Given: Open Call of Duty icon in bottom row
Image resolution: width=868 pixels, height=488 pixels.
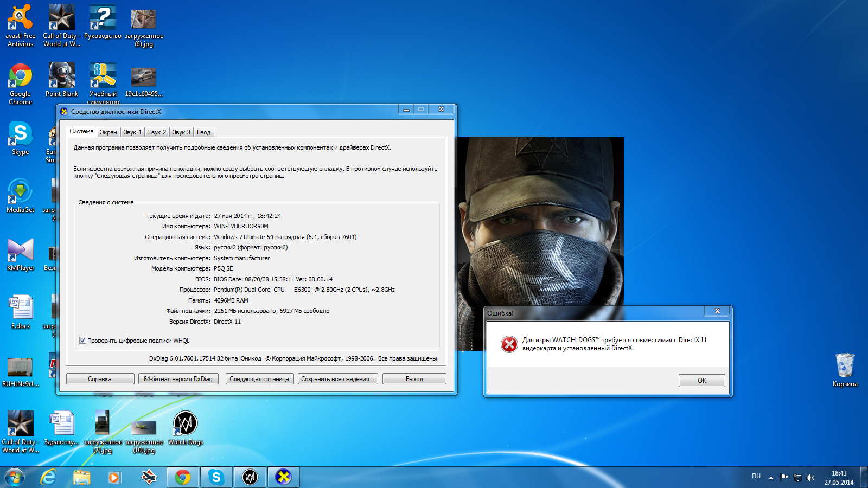Looking at the screenshot, I should [20, 432].
